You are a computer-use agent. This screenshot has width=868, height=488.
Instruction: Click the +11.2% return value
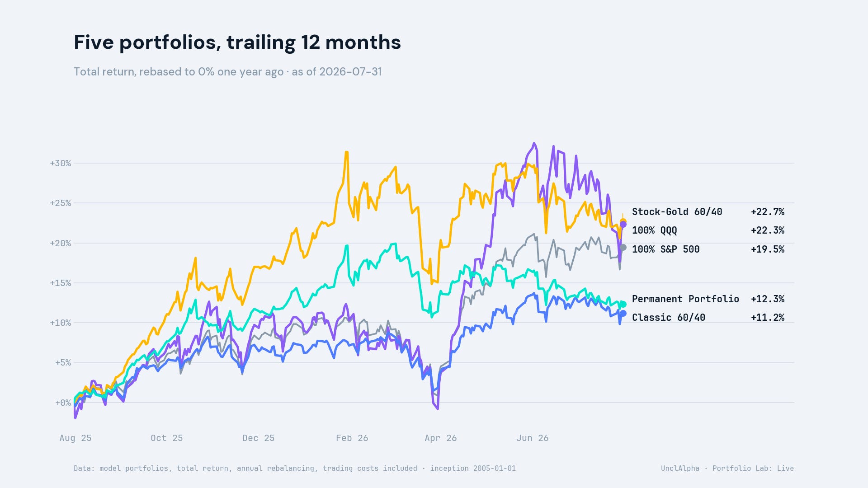coord(768,318)
